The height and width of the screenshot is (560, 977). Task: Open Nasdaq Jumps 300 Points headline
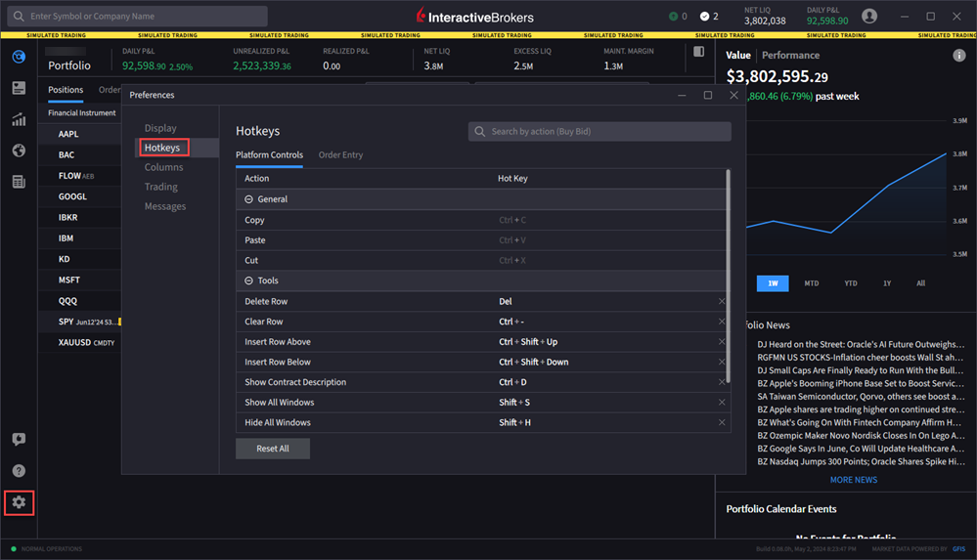pyautogui.click(x=861, y=461)
